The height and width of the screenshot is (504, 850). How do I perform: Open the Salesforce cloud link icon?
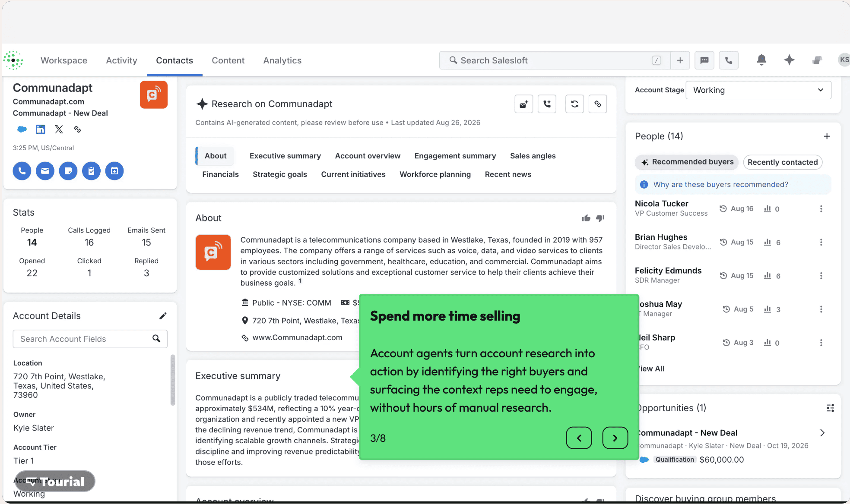click(22, 129)
